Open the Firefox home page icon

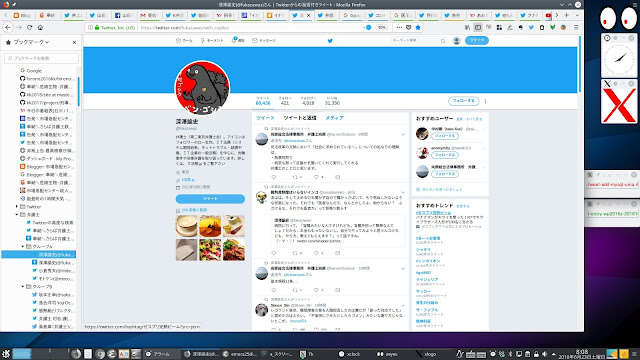coord(40,27)
